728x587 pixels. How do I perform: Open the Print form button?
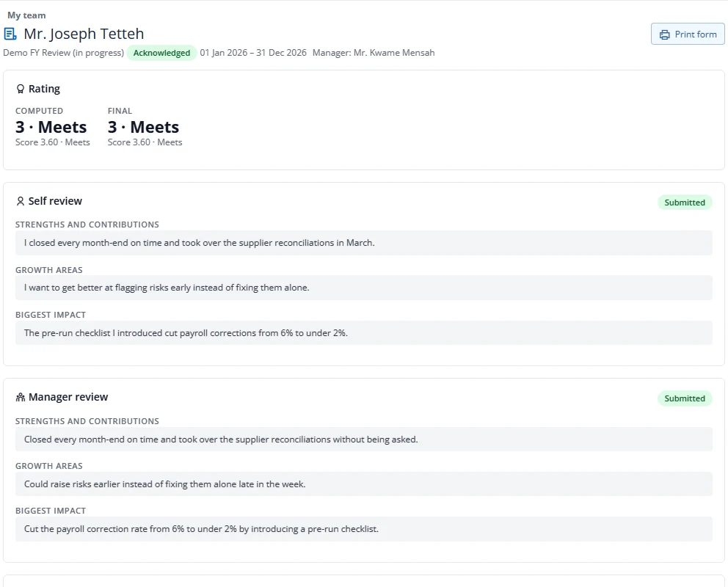(688, 34)
